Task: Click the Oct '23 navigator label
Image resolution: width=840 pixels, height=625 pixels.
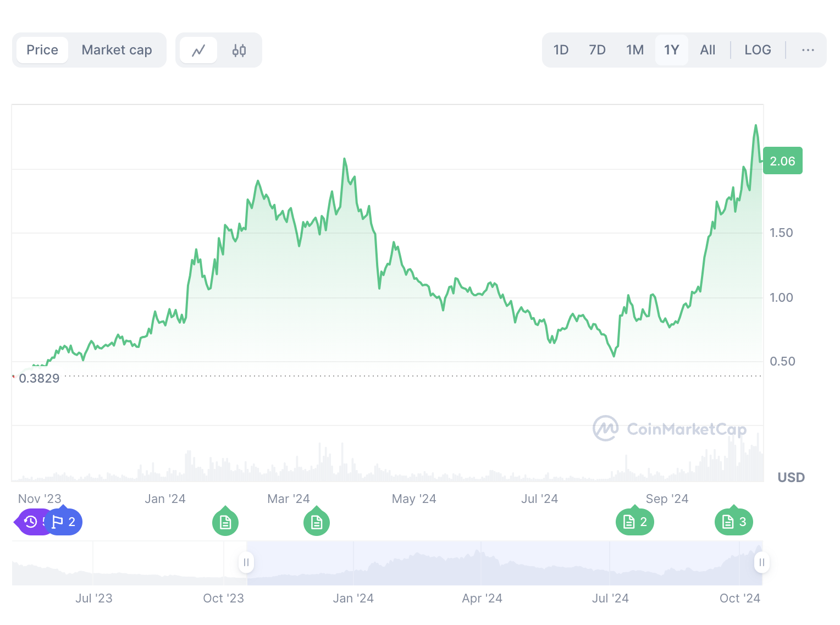Action: click(223, 598)
